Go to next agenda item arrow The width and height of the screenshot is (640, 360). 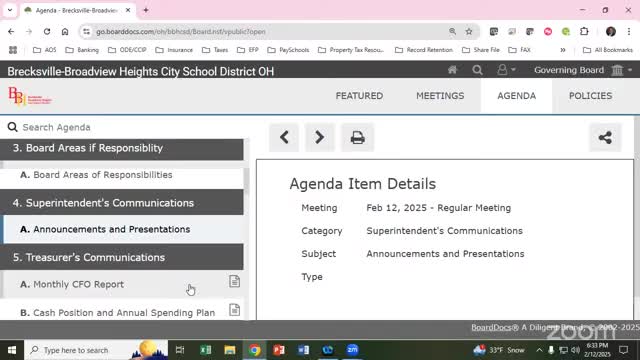click(x=320, y=137)
